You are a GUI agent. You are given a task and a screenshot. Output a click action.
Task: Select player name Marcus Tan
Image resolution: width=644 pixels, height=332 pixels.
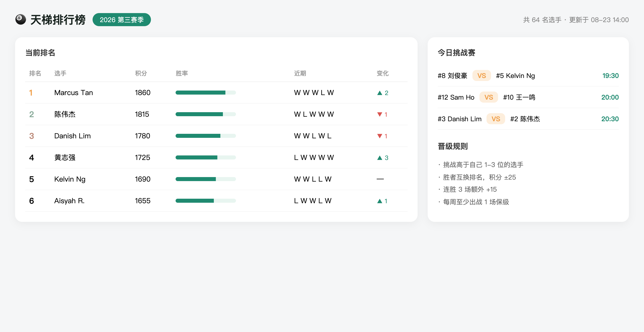click(x=74, y=93)
